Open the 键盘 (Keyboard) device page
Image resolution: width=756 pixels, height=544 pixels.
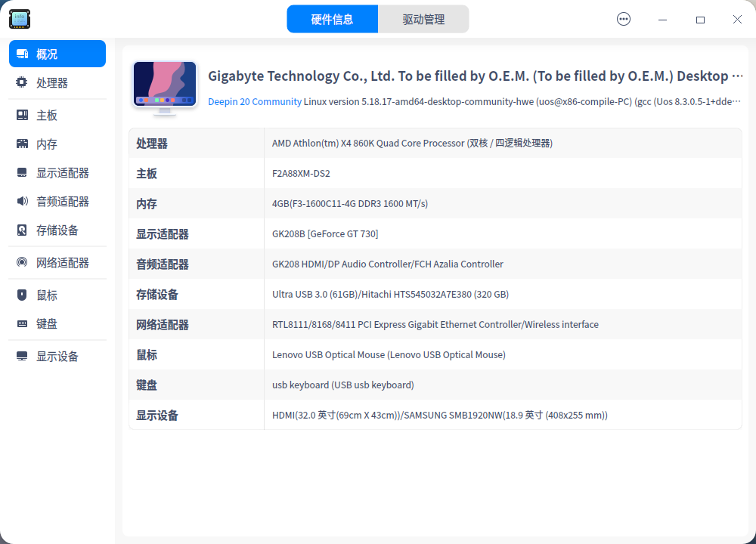[45, 323]
